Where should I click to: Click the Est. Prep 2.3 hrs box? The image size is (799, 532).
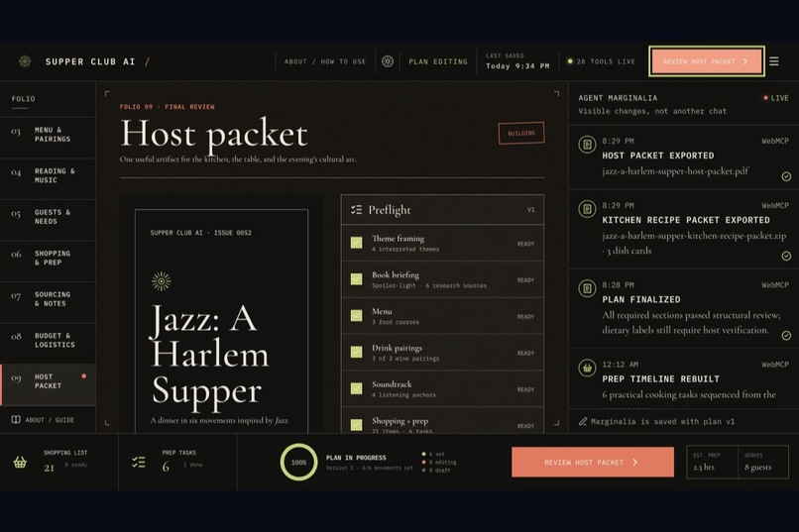pyautogui.click(x=713, y=463)
